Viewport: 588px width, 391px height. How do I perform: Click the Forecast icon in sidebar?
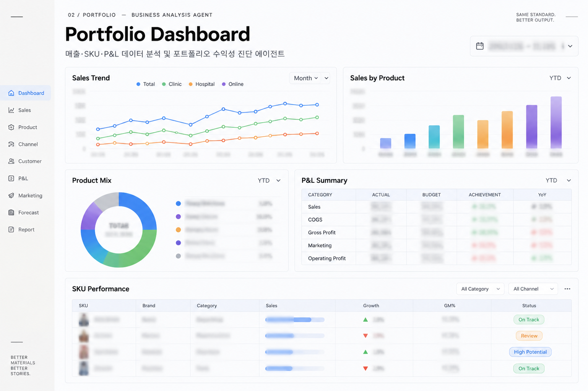click(11, 213)
